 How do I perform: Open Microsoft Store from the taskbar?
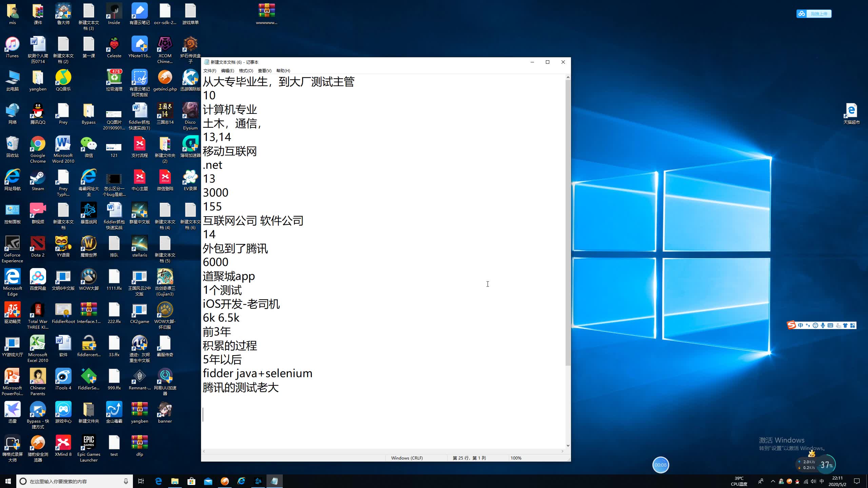point(191,481)
